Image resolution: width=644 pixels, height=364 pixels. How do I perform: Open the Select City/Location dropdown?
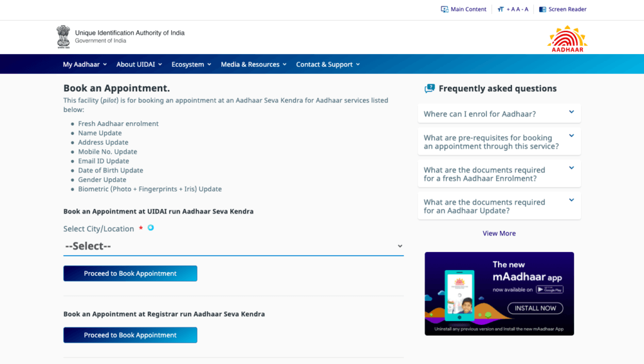coord(233,246)
